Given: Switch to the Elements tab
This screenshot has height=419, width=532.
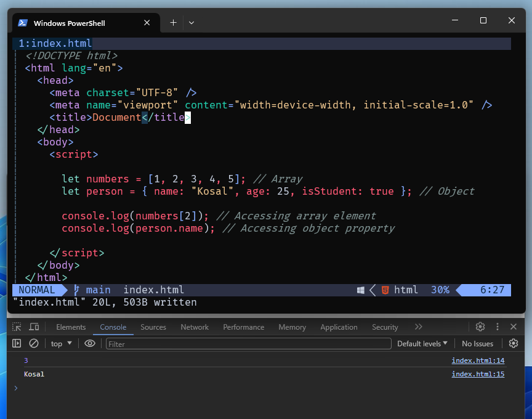Looking at the screenshot, I should point(71,327).
